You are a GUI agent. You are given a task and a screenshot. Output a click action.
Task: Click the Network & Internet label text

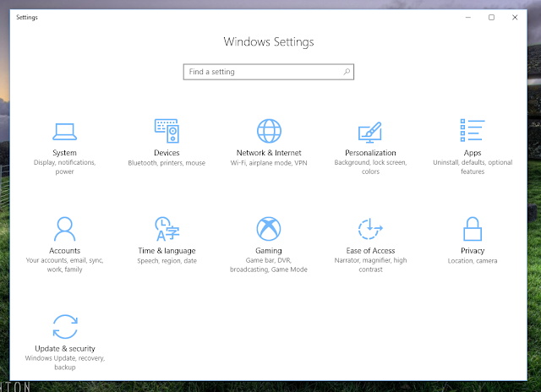(x=269, y=153)
